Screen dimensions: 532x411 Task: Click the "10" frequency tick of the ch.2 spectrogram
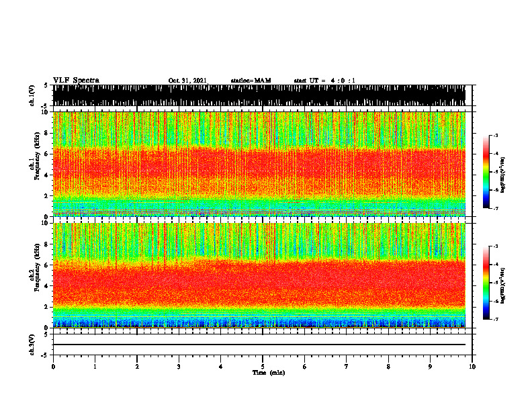point(45,223)
